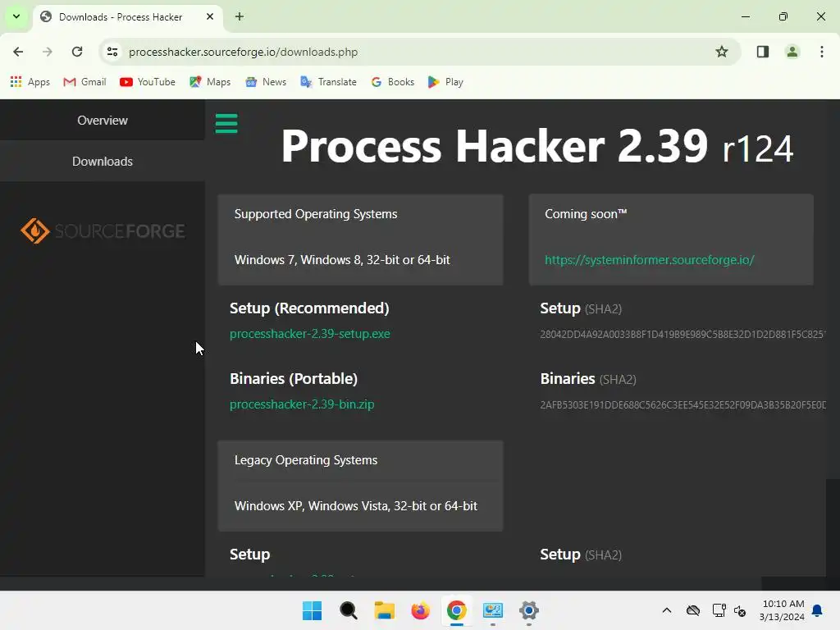Open site information icon in address bar

(x=112, y=52)
